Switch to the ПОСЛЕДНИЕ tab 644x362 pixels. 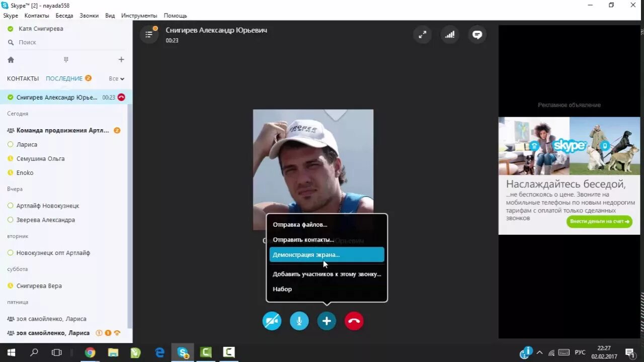click(x=64, y=78)
